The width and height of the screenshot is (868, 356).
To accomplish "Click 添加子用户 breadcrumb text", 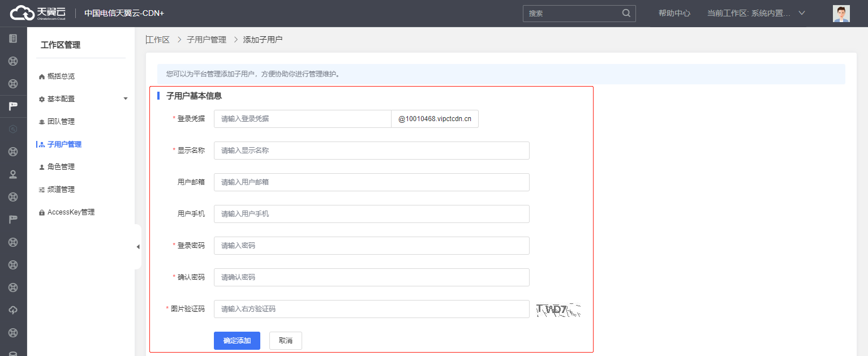I will 263,40.
